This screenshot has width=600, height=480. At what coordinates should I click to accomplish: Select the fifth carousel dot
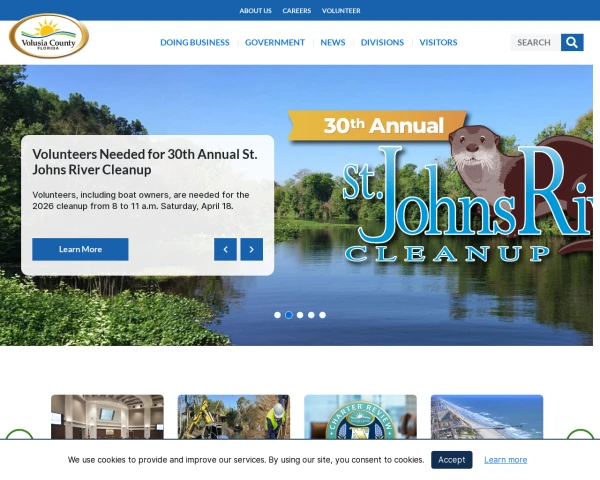point(323,315)
